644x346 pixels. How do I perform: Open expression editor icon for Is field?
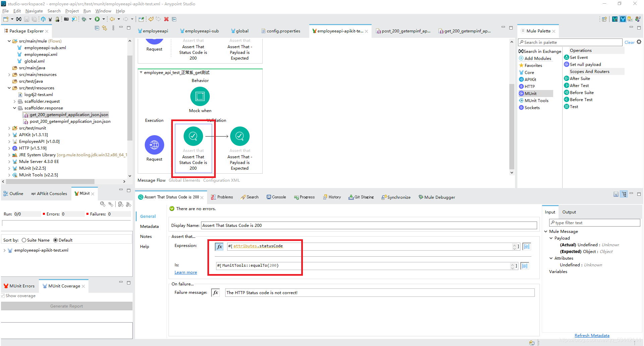[x=525, y=266]
